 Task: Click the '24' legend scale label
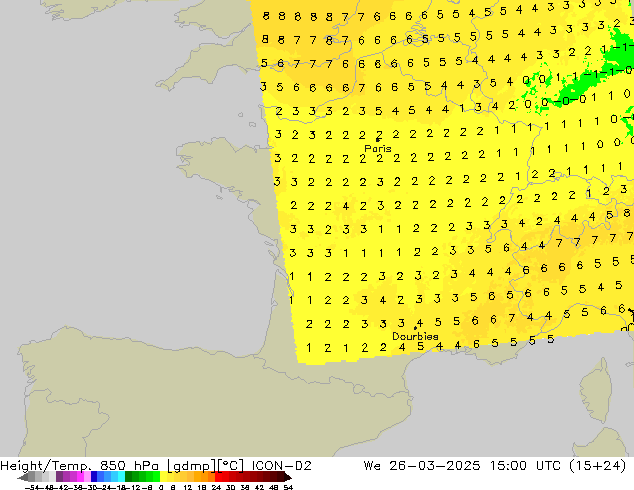(x=216, y=488)
